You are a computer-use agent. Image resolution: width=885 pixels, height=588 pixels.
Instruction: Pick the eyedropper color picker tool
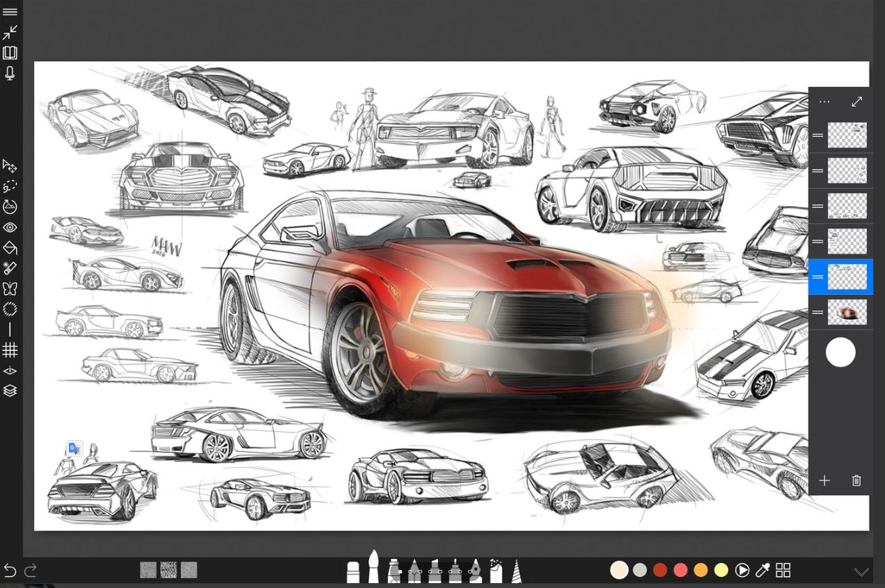tap(762, 570)
